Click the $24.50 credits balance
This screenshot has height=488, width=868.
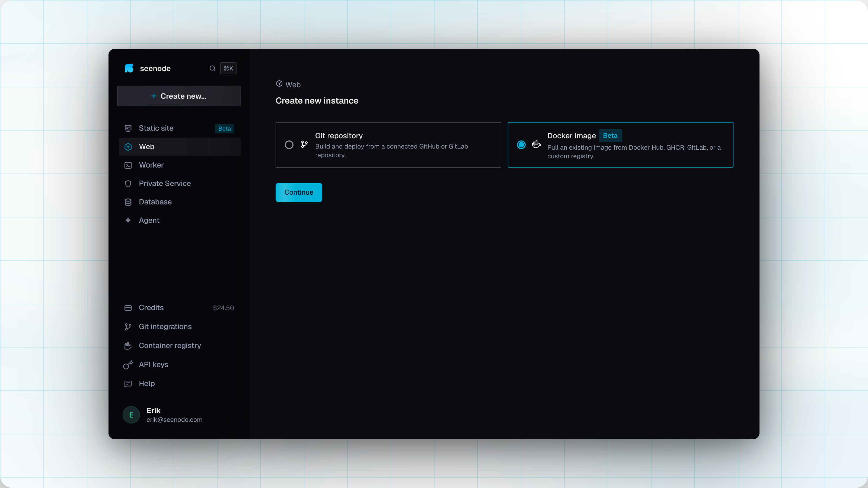click(224, 308)
